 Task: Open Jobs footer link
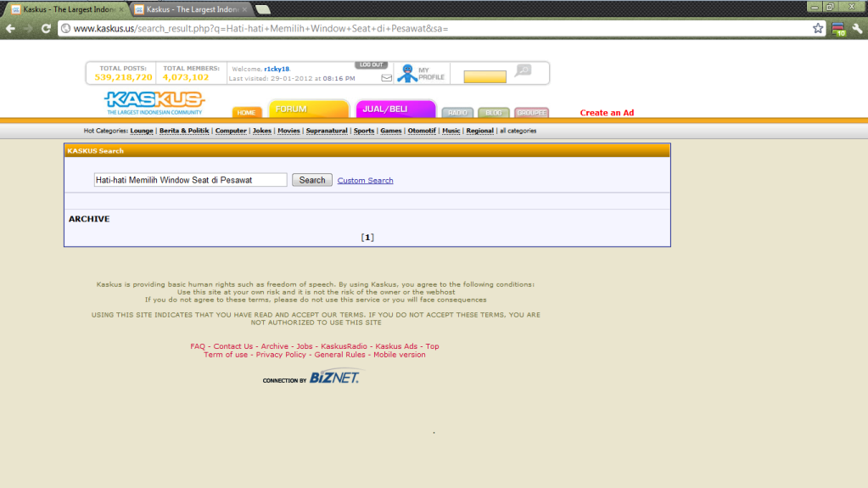[305, 346]
